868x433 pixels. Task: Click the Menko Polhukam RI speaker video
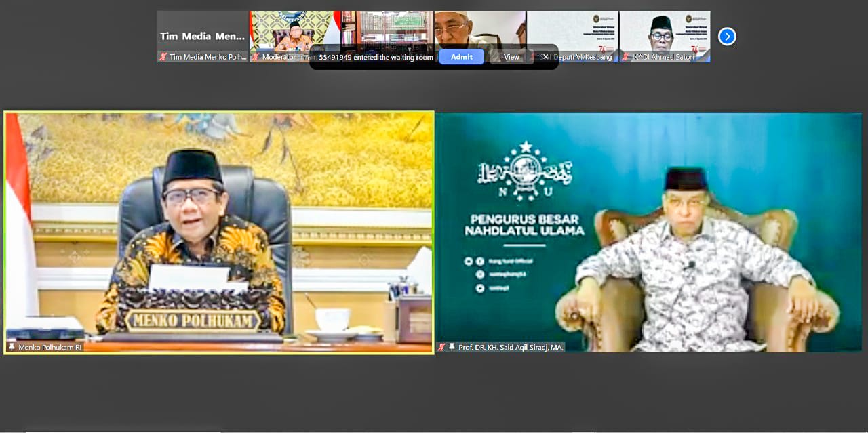219,232
